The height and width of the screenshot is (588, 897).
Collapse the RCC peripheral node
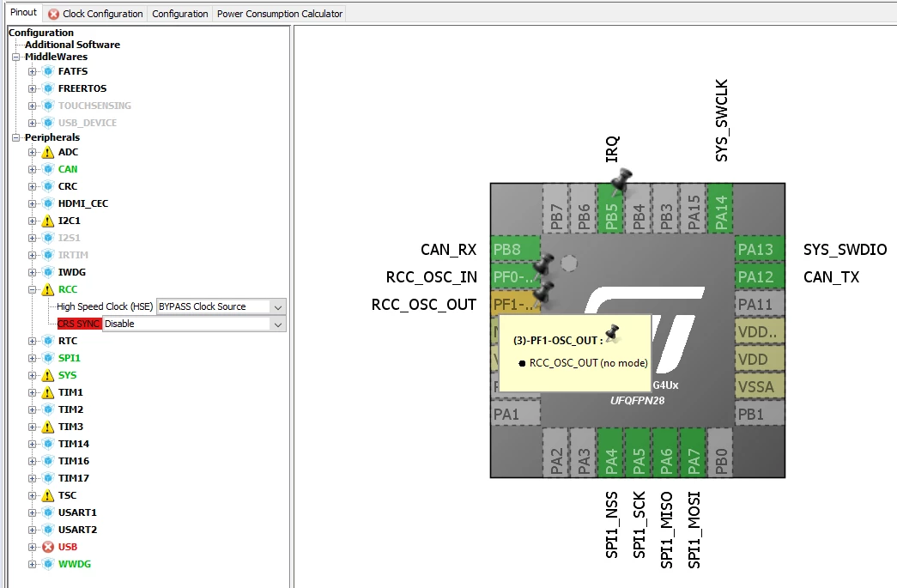(x=32, y=289)
